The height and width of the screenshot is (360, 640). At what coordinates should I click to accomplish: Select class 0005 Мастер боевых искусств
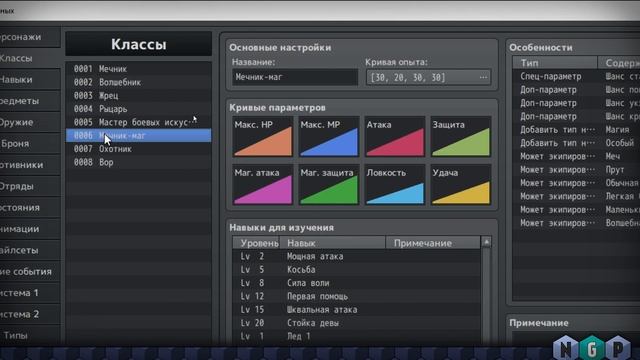click(x=138, y=122)
